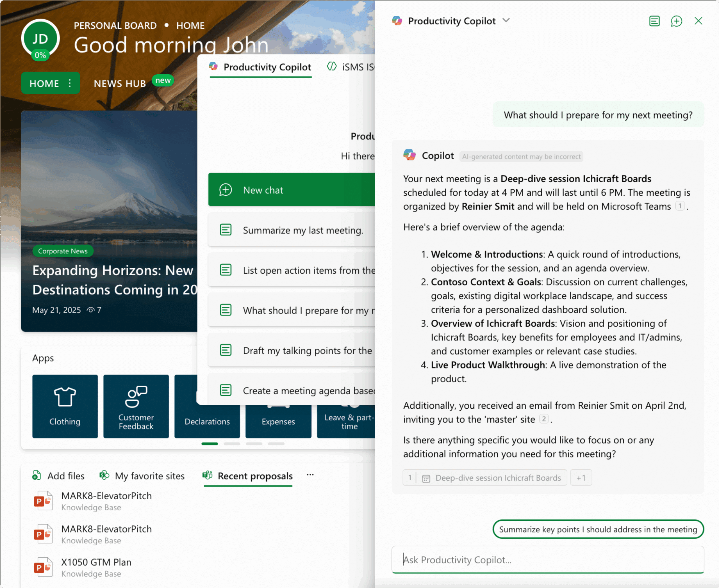
Task: Click Summarize key points suggestion pill
Action: tap(598, 529)
